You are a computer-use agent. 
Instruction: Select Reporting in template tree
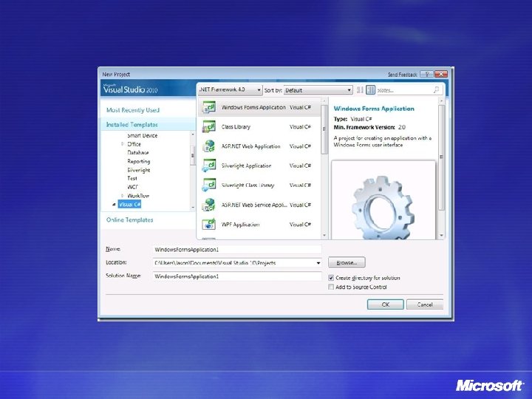point(138,161)
